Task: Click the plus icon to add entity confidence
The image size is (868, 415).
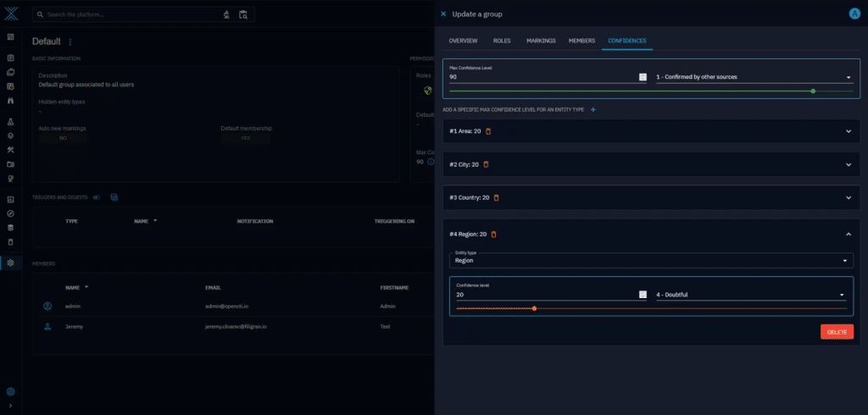Action: pos(593,110)
